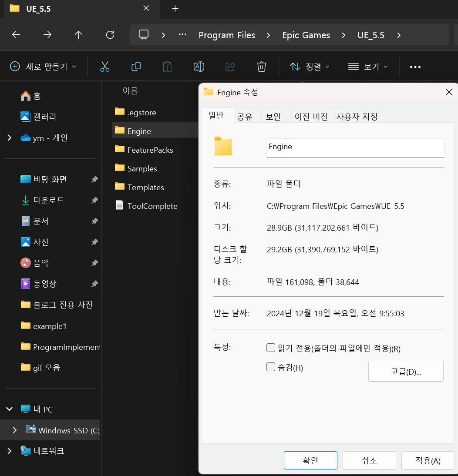Go up one folder with Up arrow
The height and width of the screenshot is (476, 458).
pyautogui.click(x=78, y=35)
